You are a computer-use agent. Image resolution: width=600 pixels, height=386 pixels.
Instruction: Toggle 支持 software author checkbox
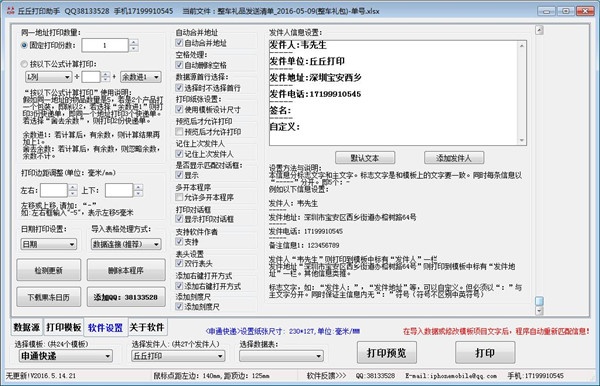179,241
